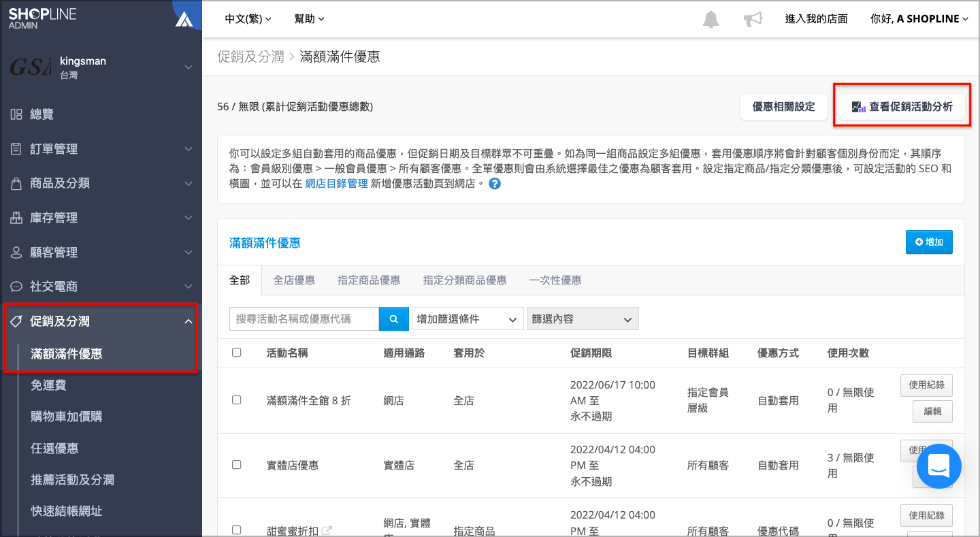Open the 網店目錄管理 link
Screen dimensions: 980x537
coord(336,183)
